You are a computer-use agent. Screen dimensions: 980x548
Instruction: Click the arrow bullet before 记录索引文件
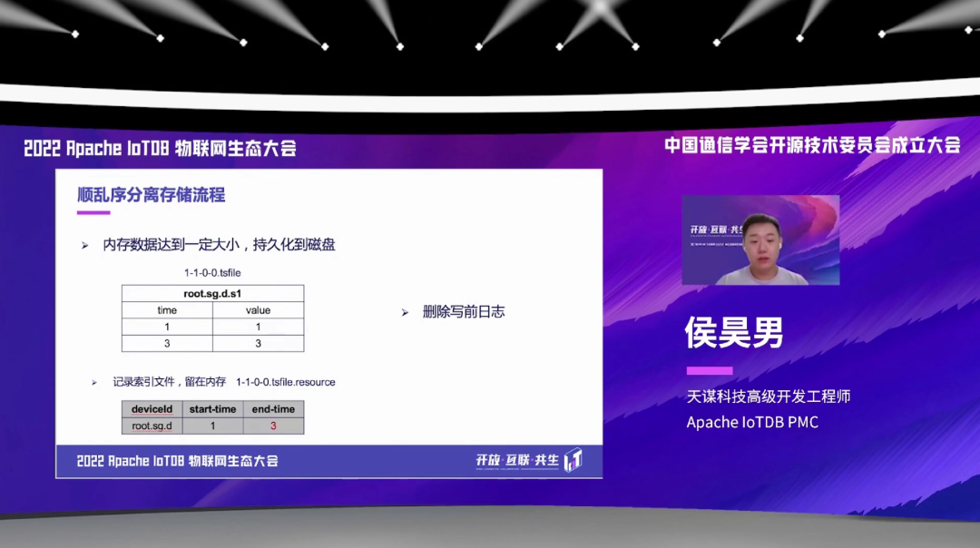pyautogui.click(x=94, y=382)
